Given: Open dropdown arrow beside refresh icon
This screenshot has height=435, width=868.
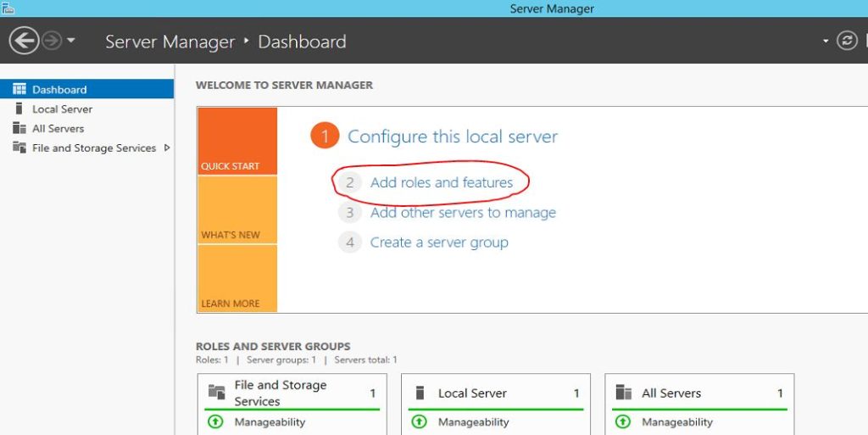Looking at the screenshot, I should click(826, 41).
